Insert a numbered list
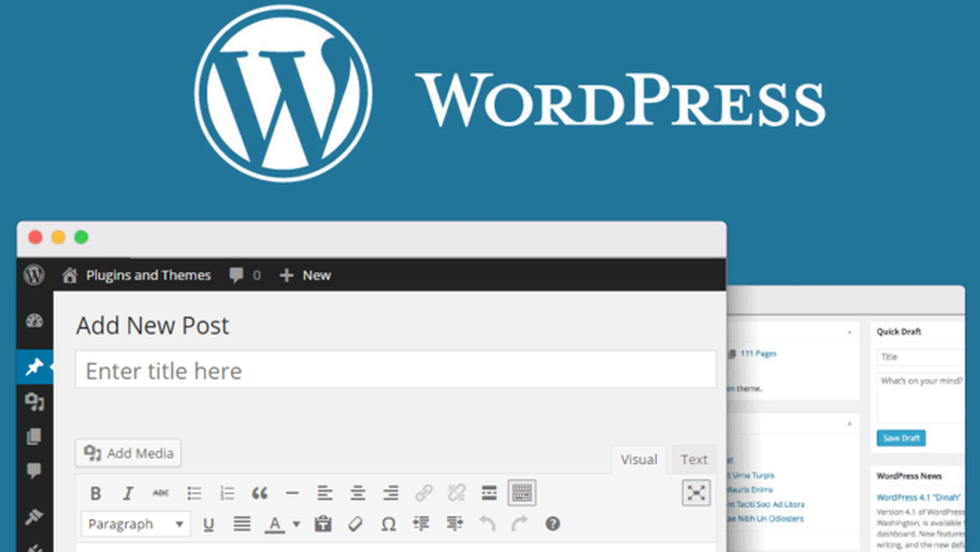Image resolution: width=980 pixels, height=552 pixels. 227,493
